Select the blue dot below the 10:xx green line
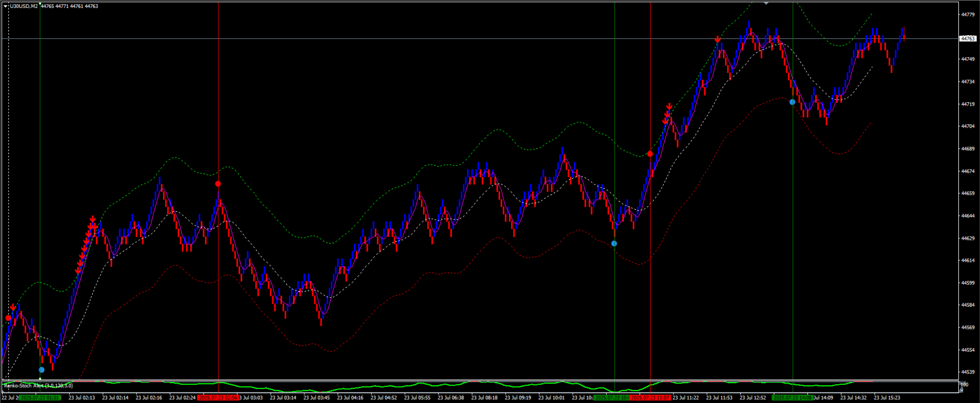The width and height of the screenshot is (980, 403). (x=614, y=243)
